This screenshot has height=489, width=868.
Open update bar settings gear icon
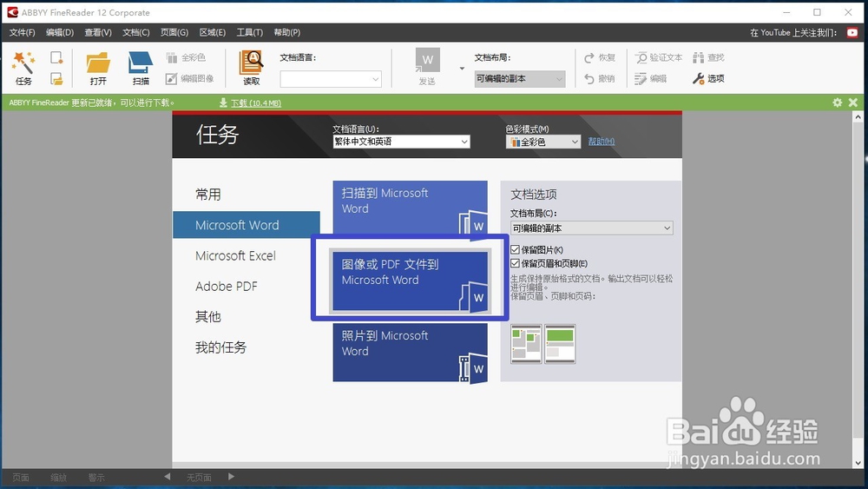[837, 102]
